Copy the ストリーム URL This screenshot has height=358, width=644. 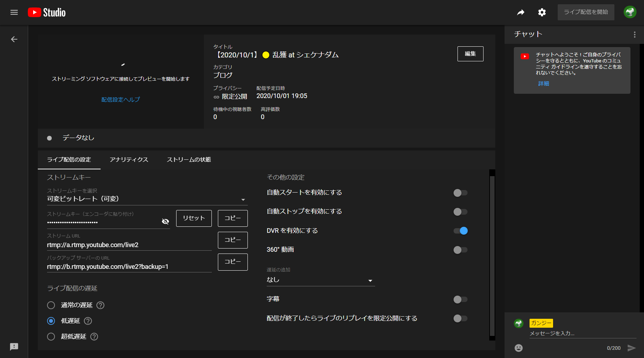[233, 240]
